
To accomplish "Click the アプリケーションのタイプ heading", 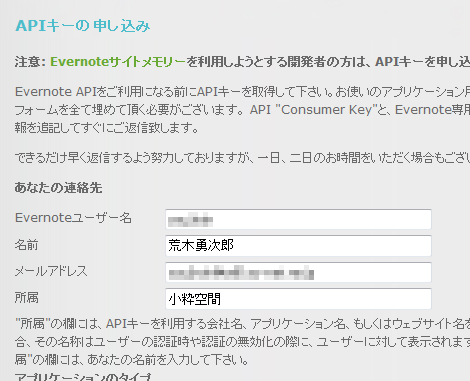I will [84, 377].
